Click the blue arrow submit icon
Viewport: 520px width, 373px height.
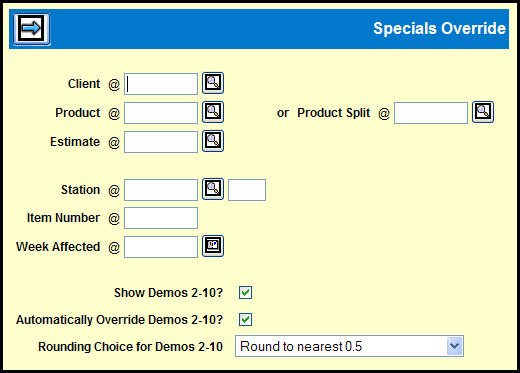tap(32, 29)
